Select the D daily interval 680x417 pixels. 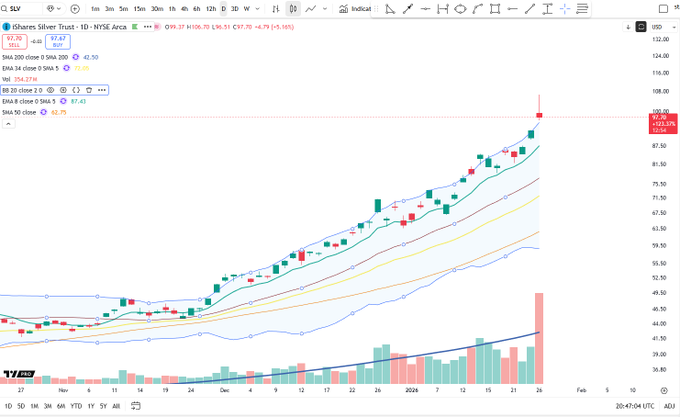point(224,9)
